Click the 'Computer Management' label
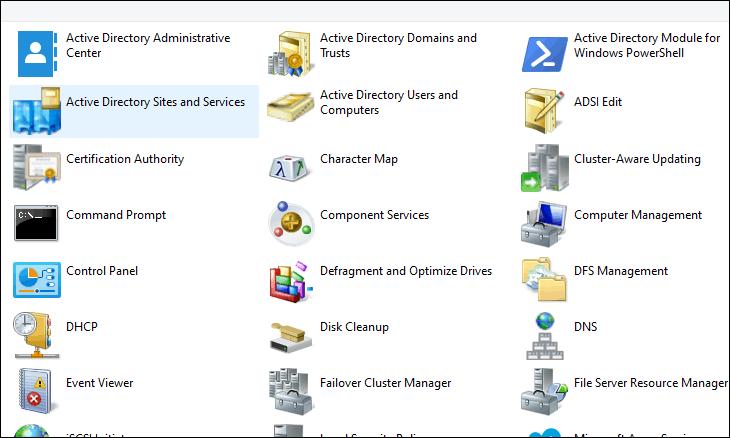Viewport: 730px width, 438px height. pos(638,215)
